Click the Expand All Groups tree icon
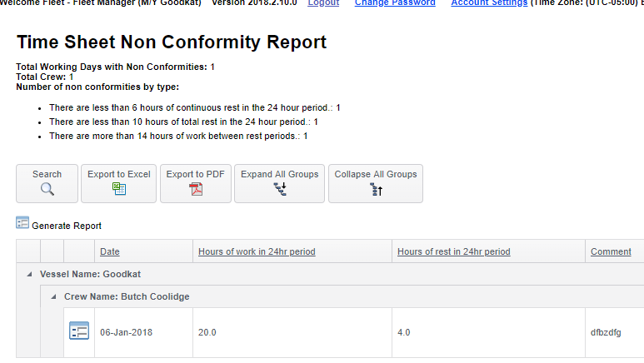The image size is (644, 363). click(x=280, y=189)
